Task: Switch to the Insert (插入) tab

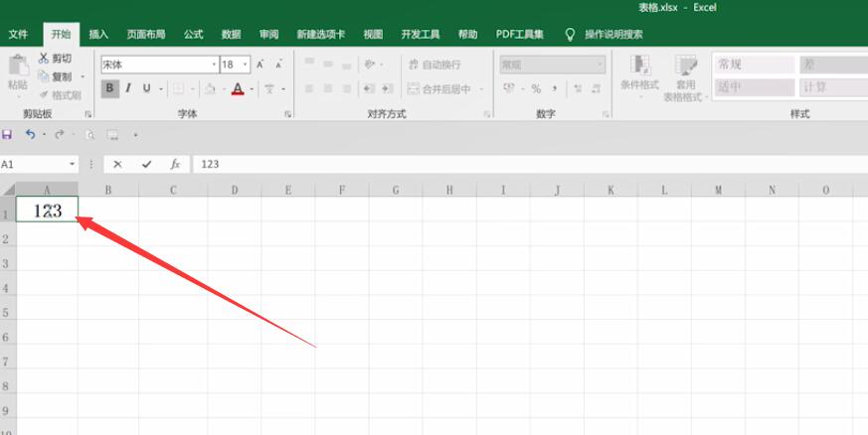Action: 98,35
